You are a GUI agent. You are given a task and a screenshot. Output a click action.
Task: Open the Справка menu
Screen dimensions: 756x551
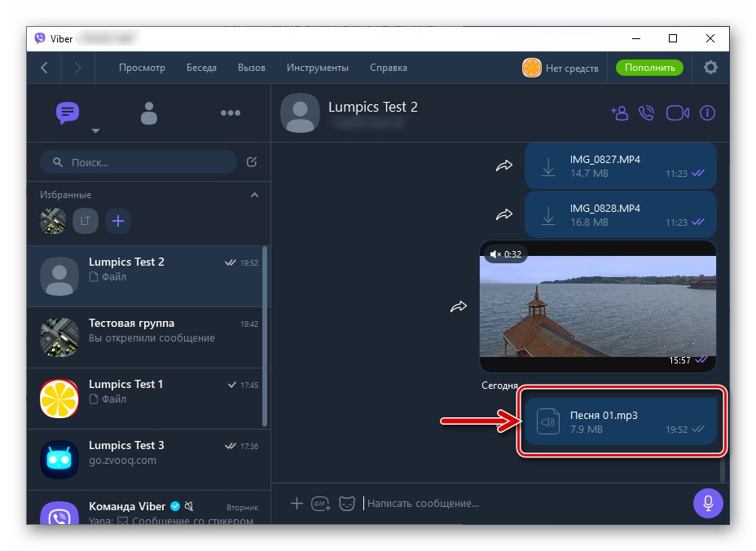tap(388, 68)
